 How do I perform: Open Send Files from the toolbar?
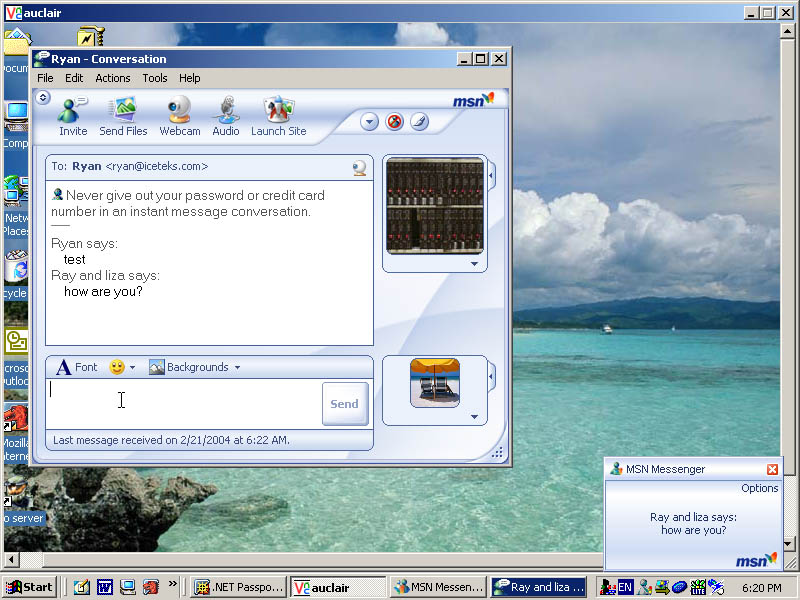point(123,116)
